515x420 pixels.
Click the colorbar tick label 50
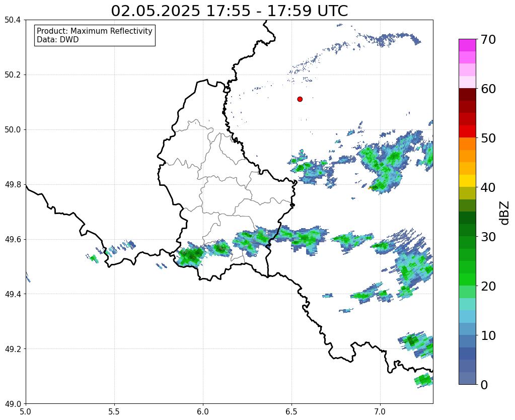488,138
